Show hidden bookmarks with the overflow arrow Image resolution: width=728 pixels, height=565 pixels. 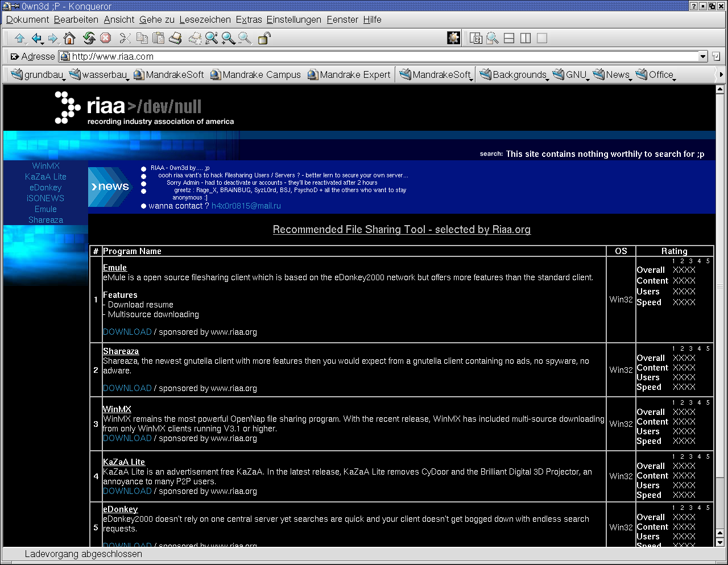(721, 74)
